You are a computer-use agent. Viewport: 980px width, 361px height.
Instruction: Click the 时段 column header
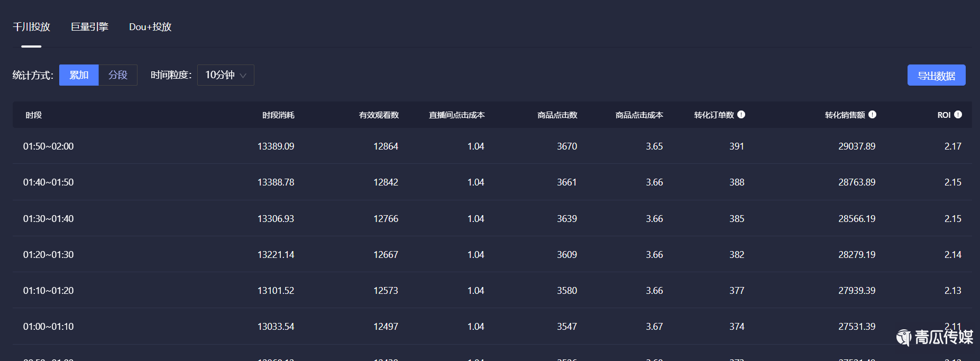click(33, 115)
